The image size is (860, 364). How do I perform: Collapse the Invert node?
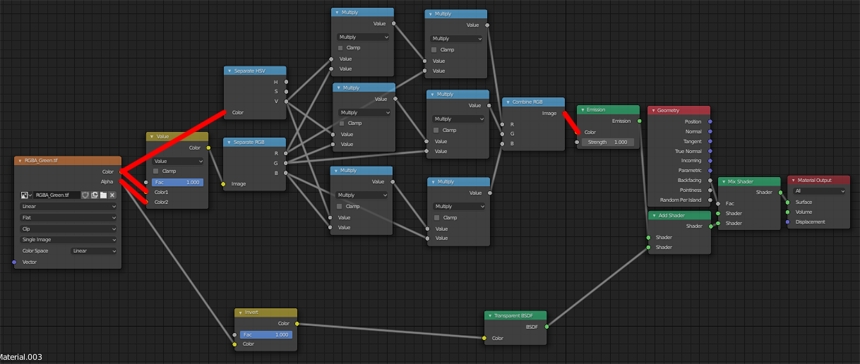240,312
